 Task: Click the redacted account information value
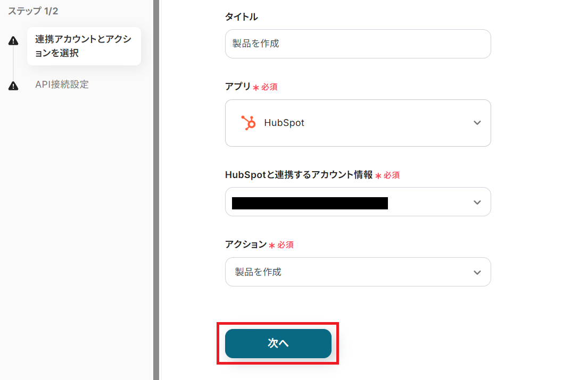310,202
